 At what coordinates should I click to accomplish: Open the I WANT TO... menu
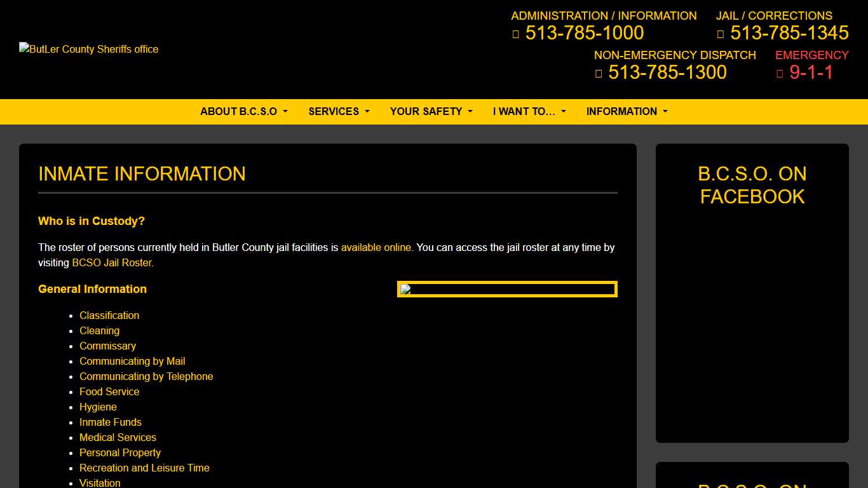[529, 111]
